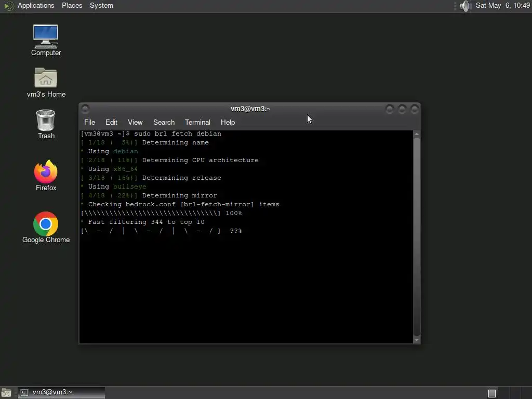Minimize the terminal window
The image size is (532, 399).
point(390,109)
